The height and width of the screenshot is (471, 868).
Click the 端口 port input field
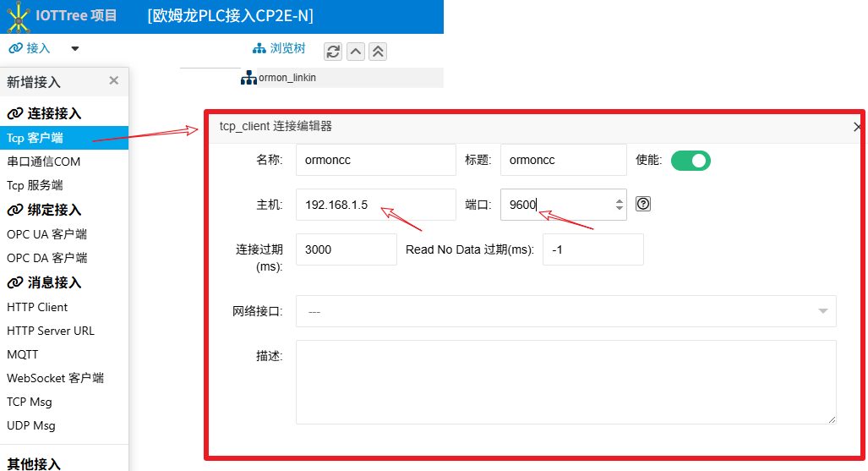click(564, 205)
